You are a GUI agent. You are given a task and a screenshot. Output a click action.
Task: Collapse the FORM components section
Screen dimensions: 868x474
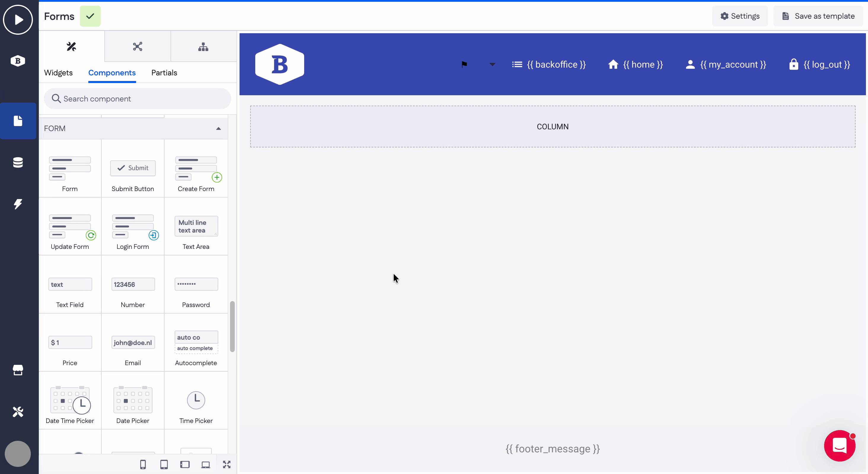(x=218, y=128)
